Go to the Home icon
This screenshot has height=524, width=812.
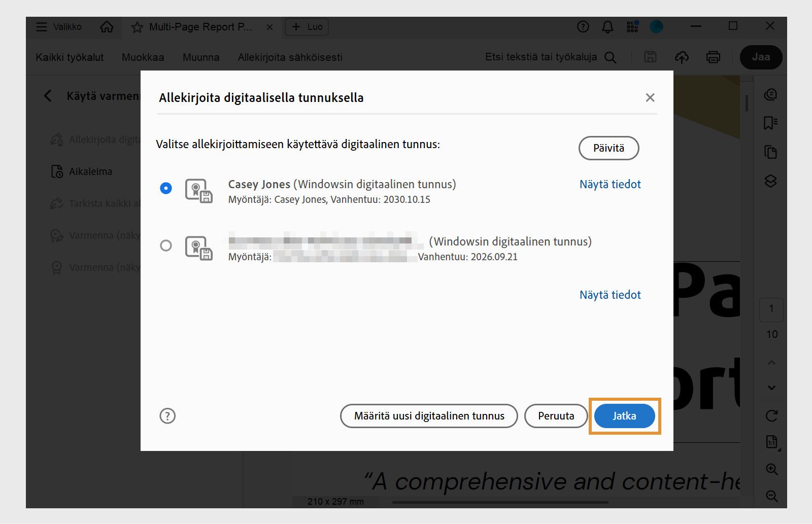pyautogui.click(x=106, y=27)
